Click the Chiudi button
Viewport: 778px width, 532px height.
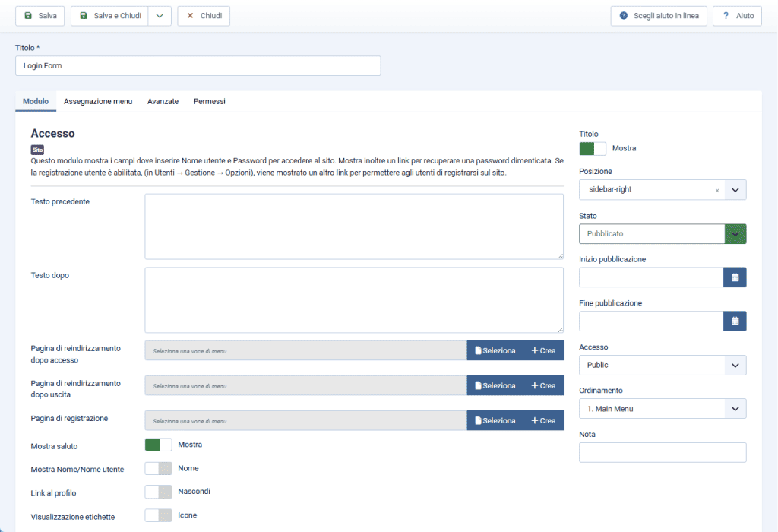(x=204, y=15)
